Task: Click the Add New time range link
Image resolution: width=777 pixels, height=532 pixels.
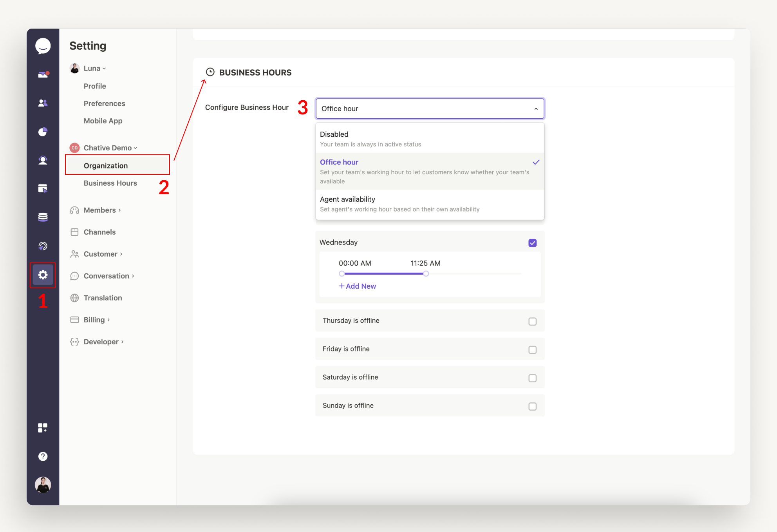Action: click(357, 286)
